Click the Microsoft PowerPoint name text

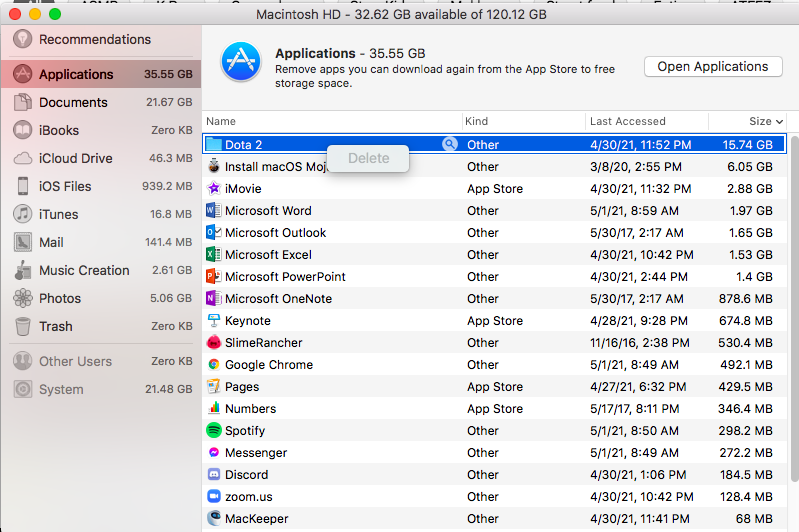(285, 277)
